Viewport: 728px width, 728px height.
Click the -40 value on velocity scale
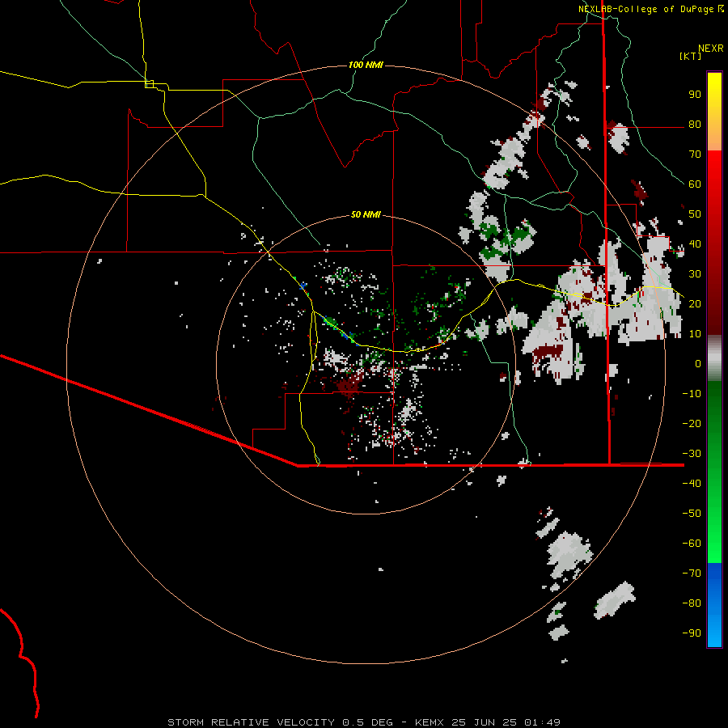point(692,484)
